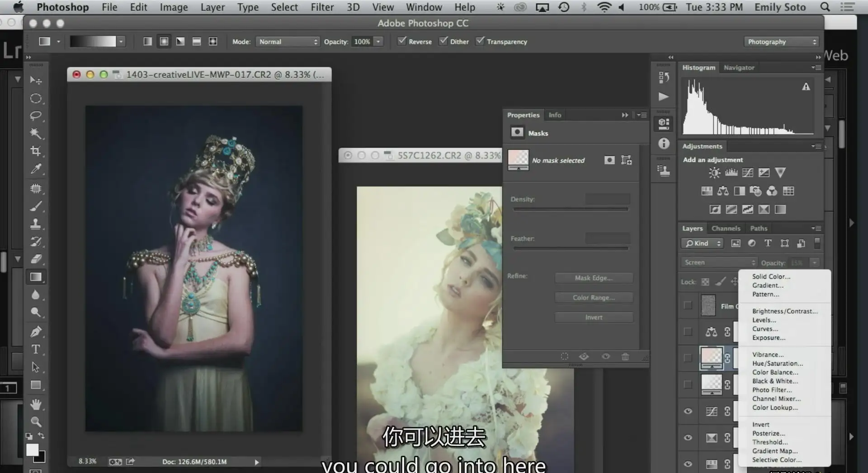
Task: Hide the Curves adjustment layer eye
Action: pyautogui.click(x=688, y=411)
